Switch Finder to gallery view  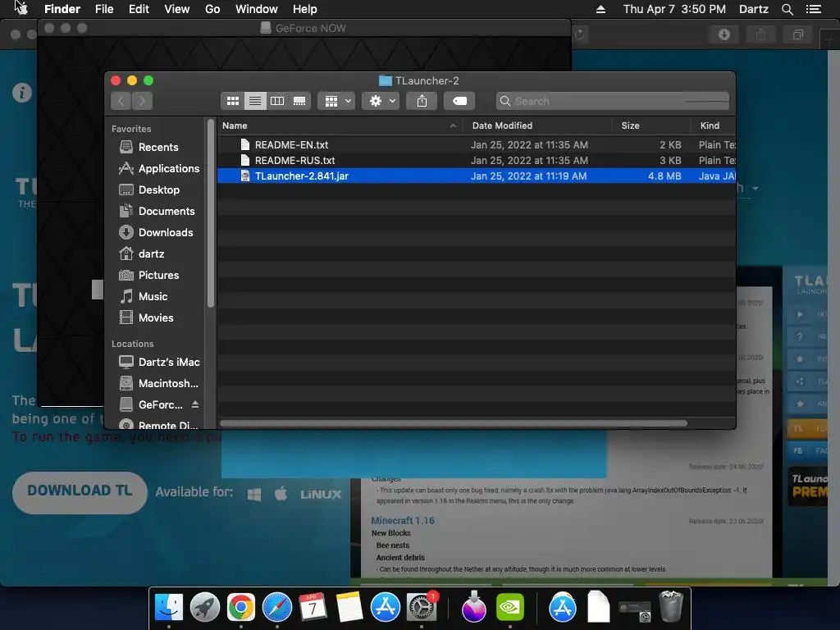point(299,101)
